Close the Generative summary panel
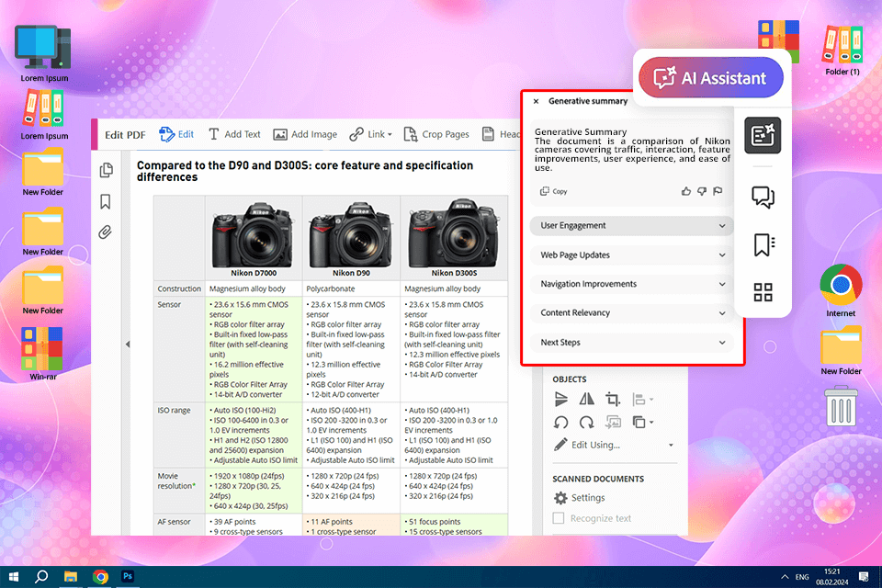This screenshot has height=588, width=882. pyautogui.click(x=536, y=101)
